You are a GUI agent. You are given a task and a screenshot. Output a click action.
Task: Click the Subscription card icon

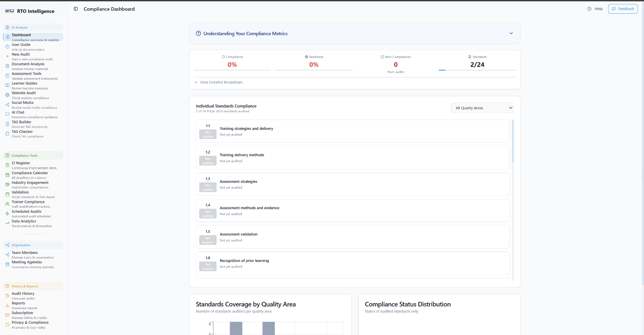click(x=7, y=315)
